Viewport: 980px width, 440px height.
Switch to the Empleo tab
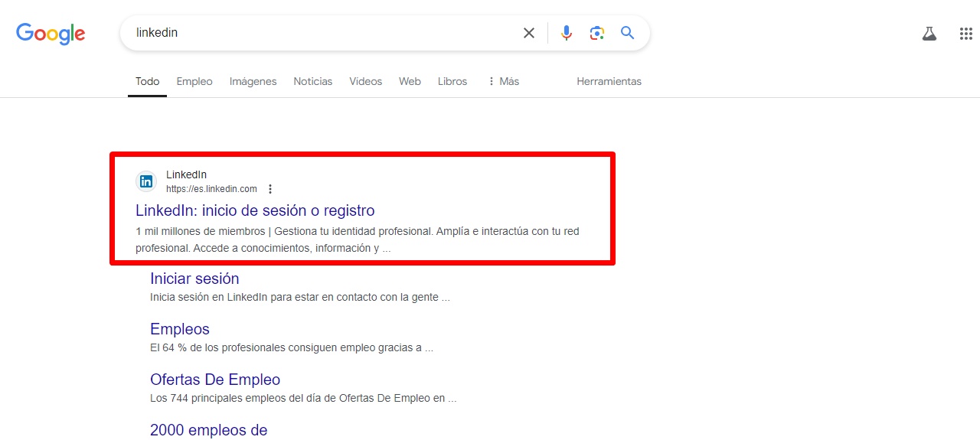(x=194, y=81)
